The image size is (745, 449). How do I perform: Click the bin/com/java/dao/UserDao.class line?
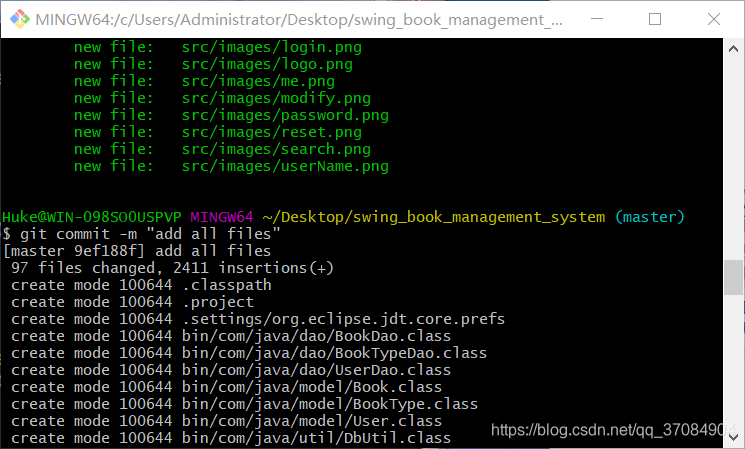click(231, 370)
